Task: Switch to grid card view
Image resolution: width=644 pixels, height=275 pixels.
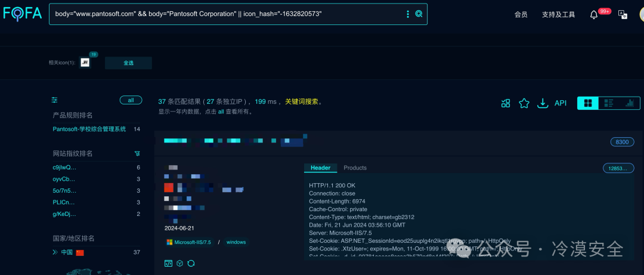Action: pos(588,103)
